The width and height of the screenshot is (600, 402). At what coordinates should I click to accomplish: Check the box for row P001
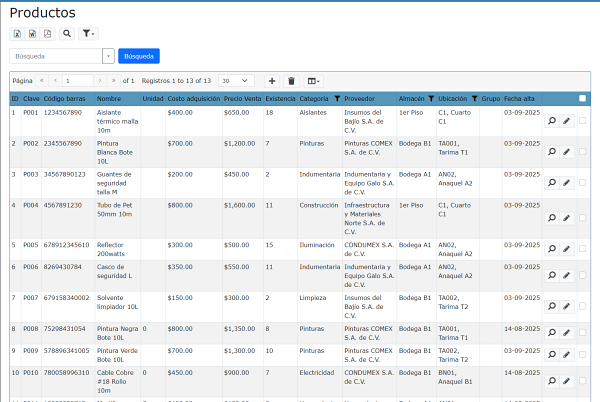point(582,122)
